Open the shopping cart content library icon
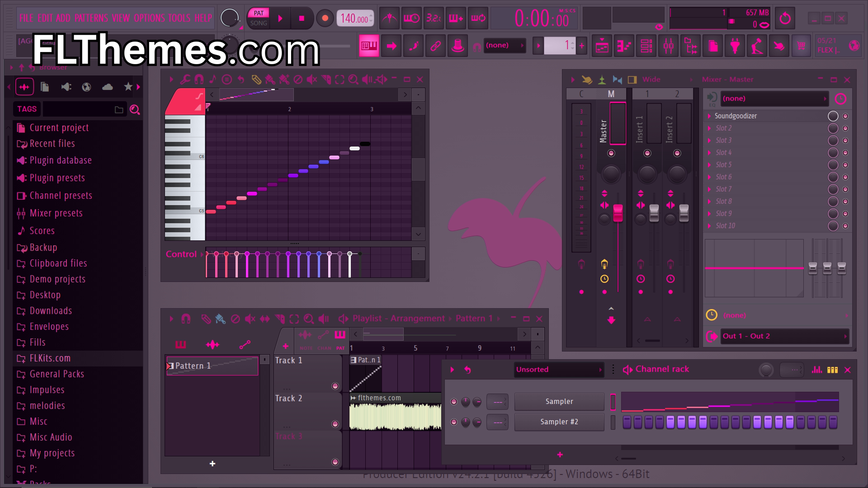868x488 pixels. coord(802,46)
